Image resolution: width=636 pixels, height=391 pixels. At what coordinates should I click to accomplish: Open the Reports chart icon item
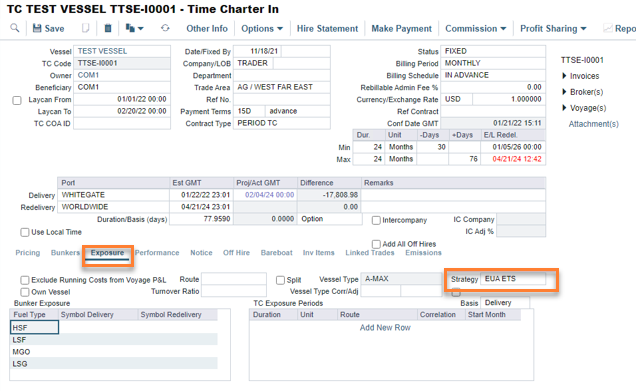(x=619, y=28)
